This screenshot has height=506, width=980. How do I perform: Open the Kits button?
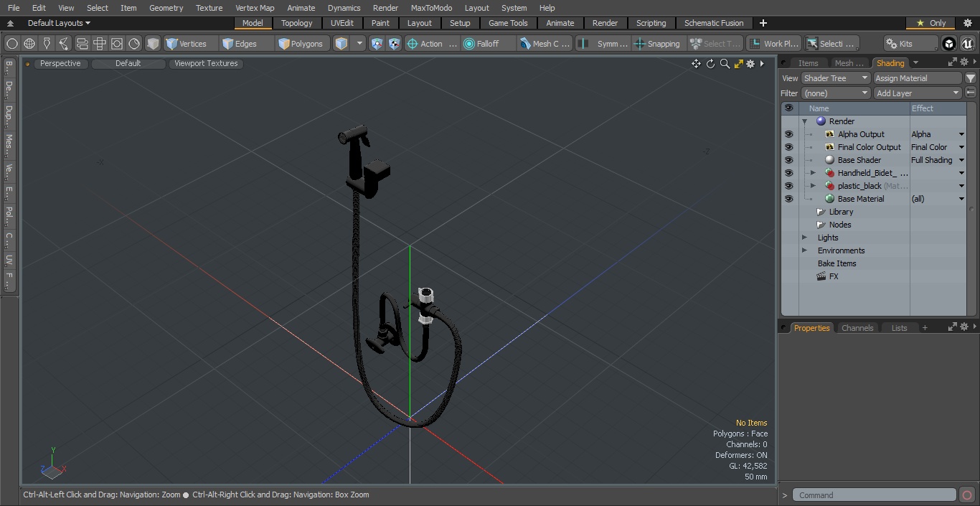coord(910,44)
